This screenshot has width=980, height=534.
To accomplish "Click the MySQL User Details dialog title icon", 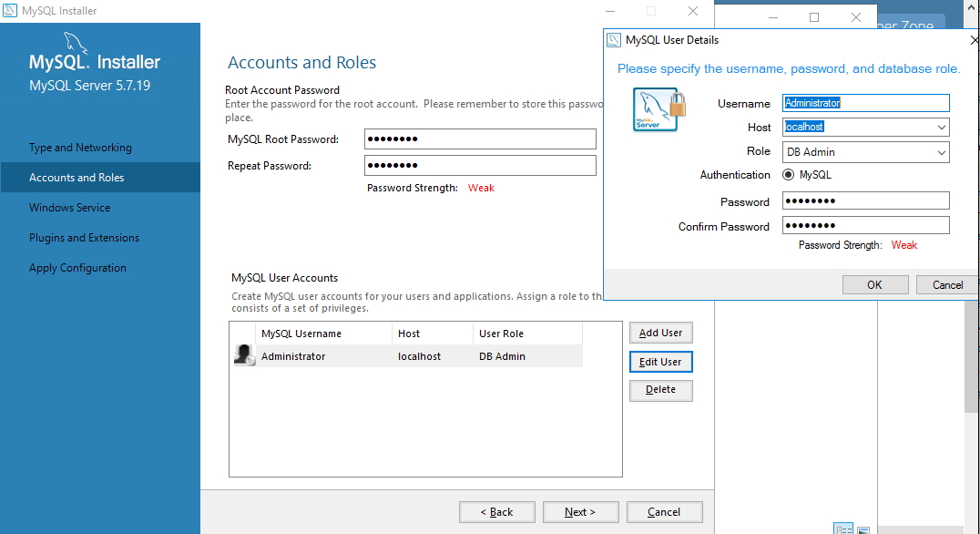I will (614, 40).
